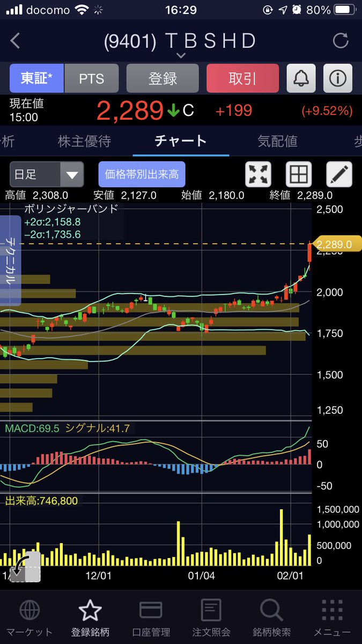This screenshot has width=362, height=644.
Task: Go back with the left arrow
Action: coord(15,41)
